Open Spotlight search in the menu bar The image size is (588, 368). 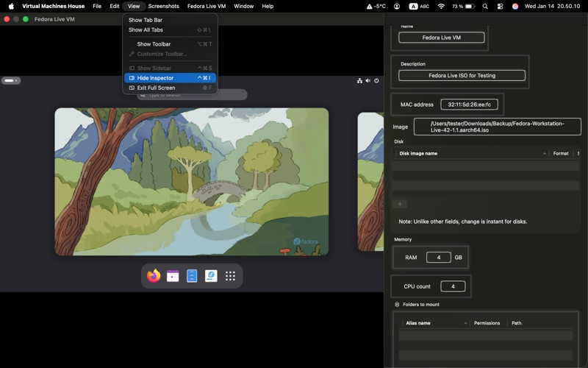485,6
